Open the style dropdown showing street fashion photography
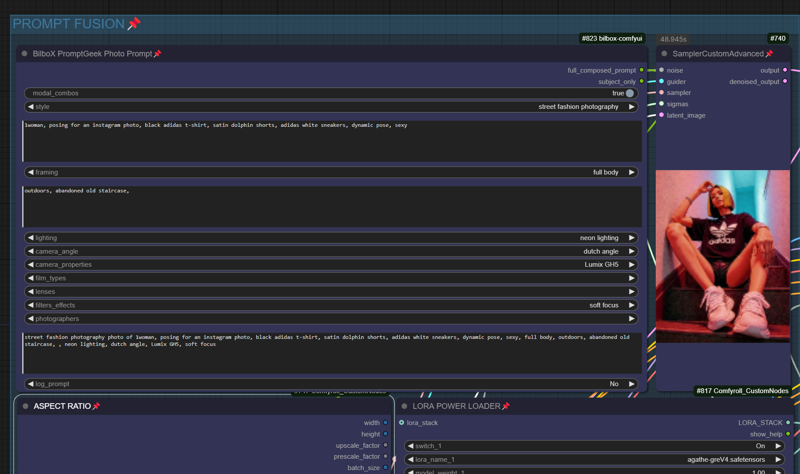800x474 pixels. click(330, 107)
